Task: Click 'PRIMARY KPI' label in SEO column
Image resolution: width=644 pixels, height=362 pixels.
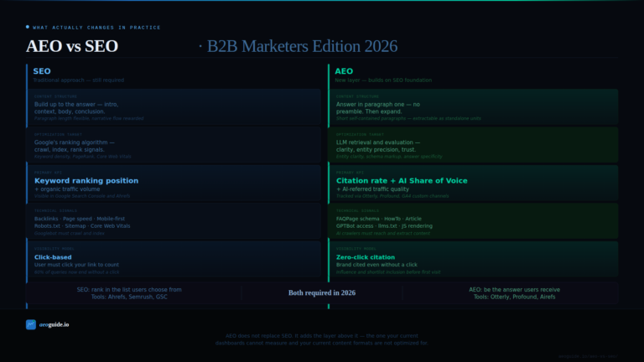Action: [49, 173]
